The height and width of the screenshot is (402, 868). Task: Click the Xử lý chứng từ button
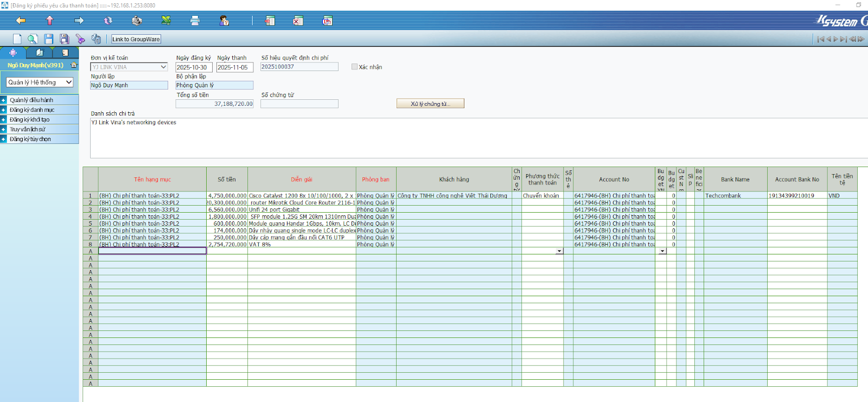(x=430, y=104)
